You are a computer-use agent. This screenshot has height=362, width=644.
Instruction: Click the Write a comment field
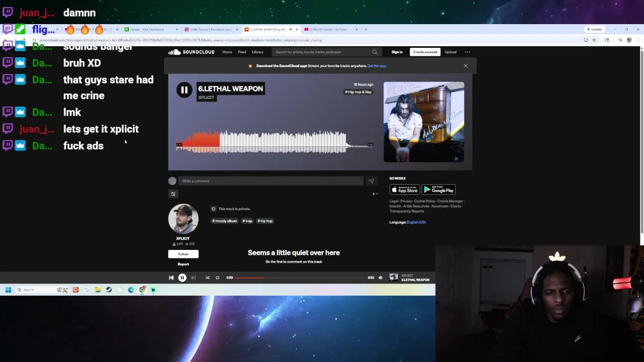point(271,181)
